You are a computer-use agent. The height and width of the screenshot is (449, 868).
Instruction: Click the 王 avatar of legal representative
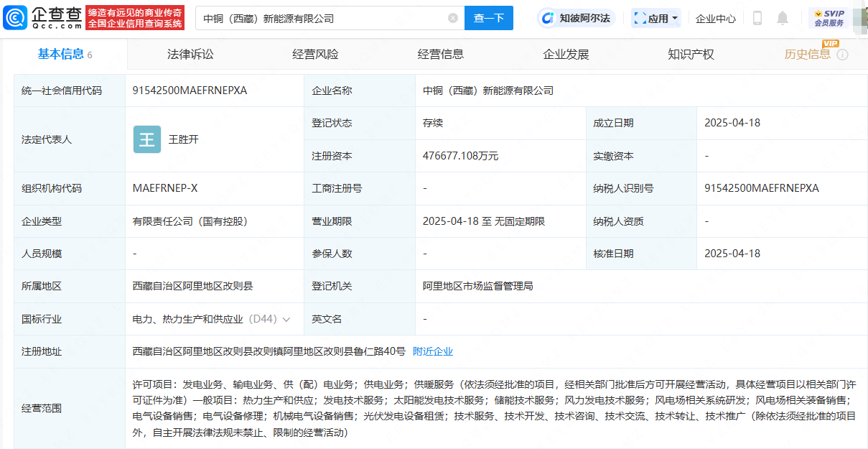tap(147, 139)
